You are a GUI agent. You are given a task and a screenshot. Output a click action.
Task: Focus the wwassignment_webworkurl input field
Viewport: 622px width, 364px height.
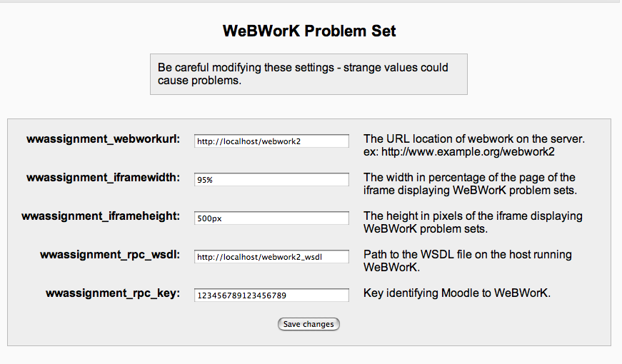tap(272, 141)
